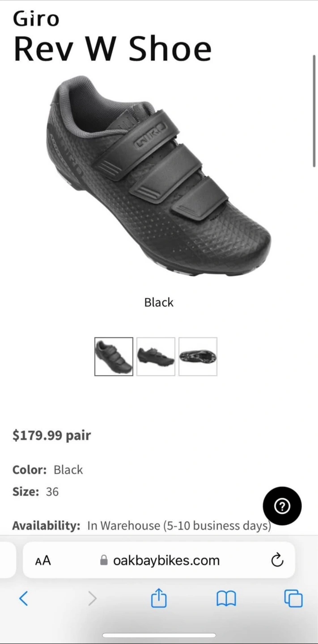Tap the lock icon in the address bar
The height and width of the screenshot is (644, 318).
click(104, 560)
